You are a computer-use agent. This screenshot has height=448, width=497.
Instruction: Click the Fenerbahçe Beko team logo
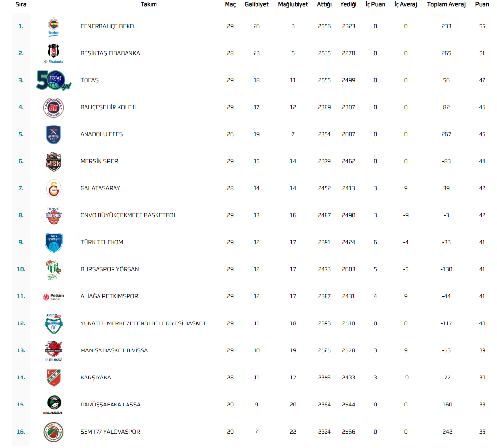coord(54,27)
